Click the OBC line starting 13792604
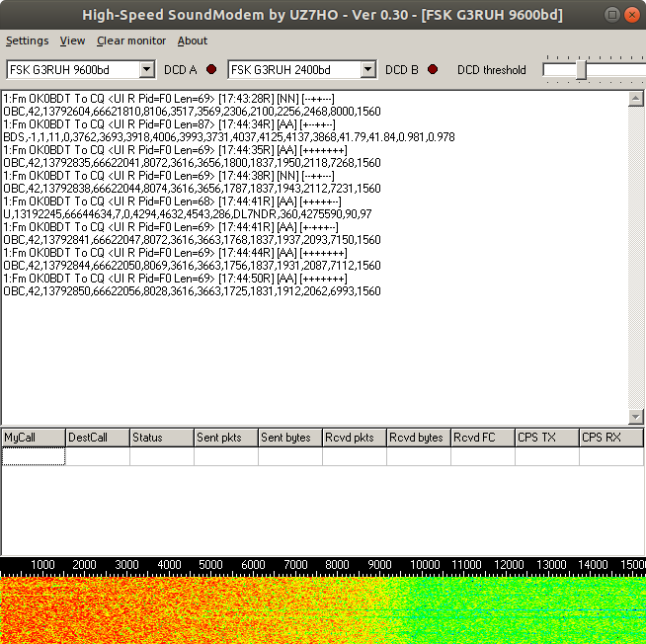 coord(192,112)
